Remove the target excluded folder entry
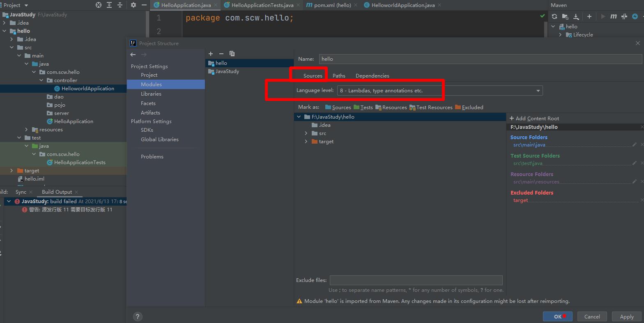644x323 pixels. pos(642,200)
